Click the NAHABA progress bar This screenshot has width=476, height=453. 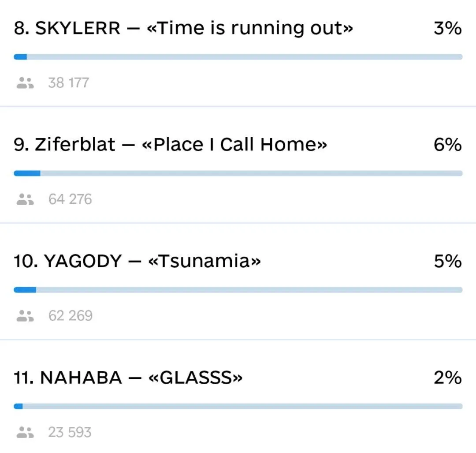point(238,406)
